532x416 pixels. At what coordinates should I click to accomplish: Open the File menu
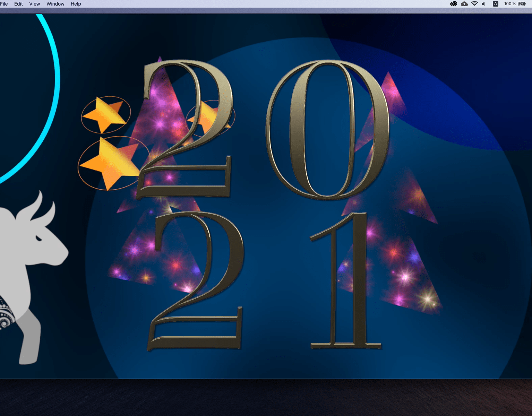coord(4,4)
